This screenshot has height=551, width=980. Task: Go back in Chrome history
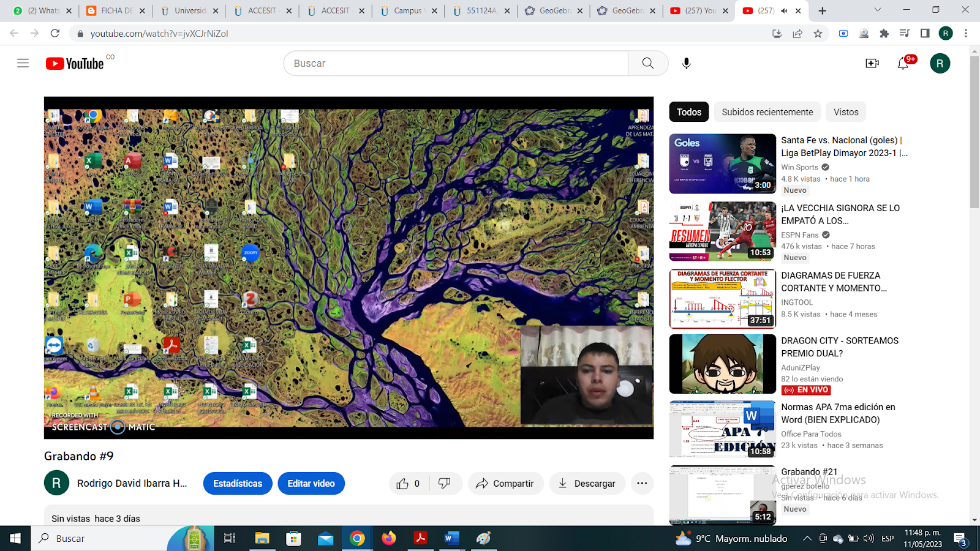tap(14, 33)
